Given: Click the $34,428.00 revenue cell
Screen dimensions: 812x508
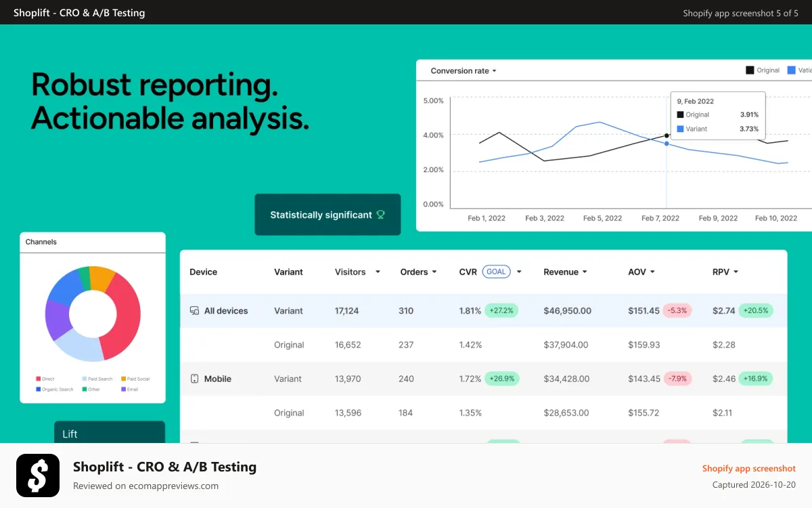Looking at the screenshot, I should point(566,379).
